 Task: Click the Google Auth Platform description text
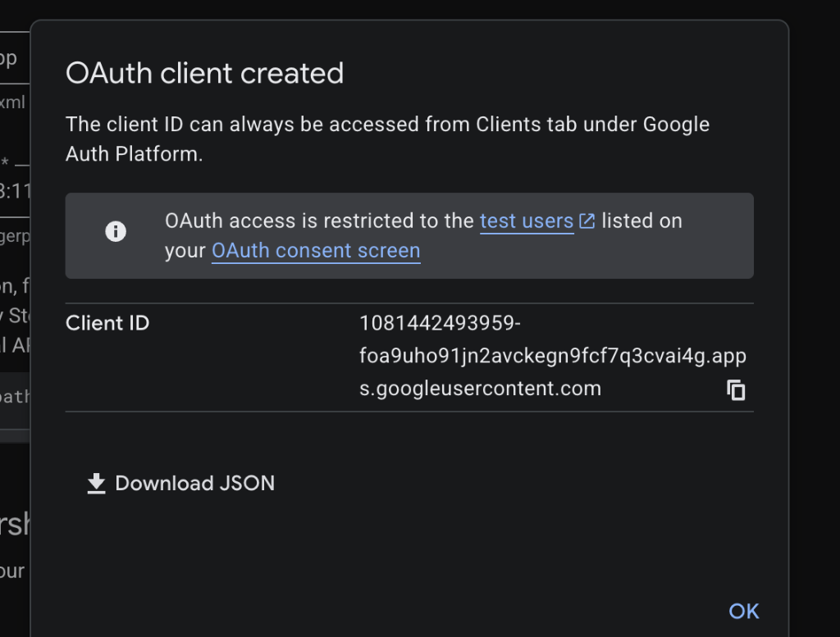pyautogui.click(x=387, y=139)
